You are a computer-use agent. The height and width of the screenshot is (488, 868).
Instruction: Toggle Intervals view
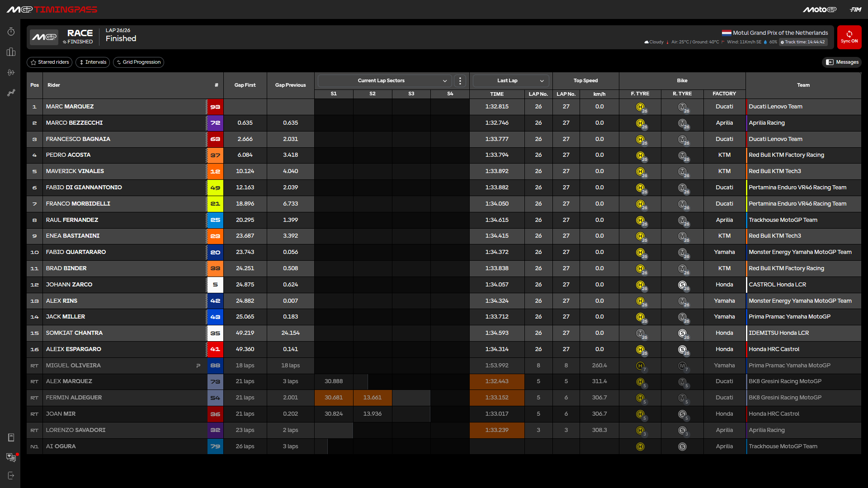93,62
